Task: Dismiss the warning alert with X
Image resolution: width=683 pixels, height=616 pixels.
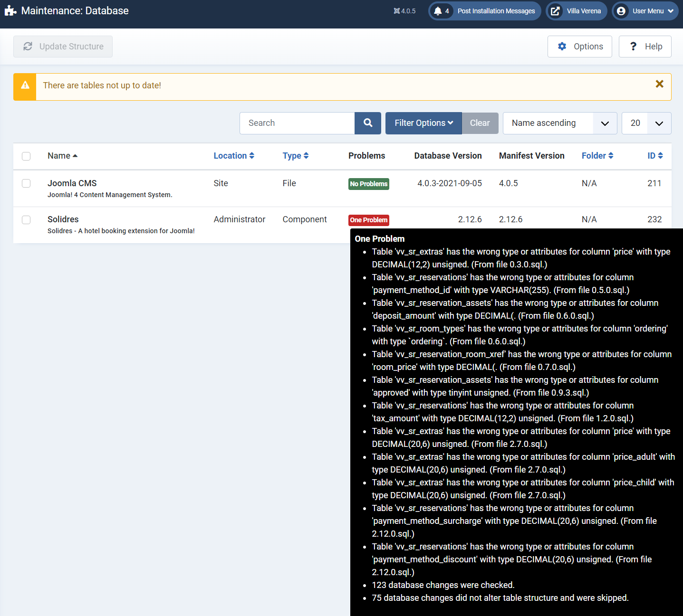Action: click(x=659, y=84)
